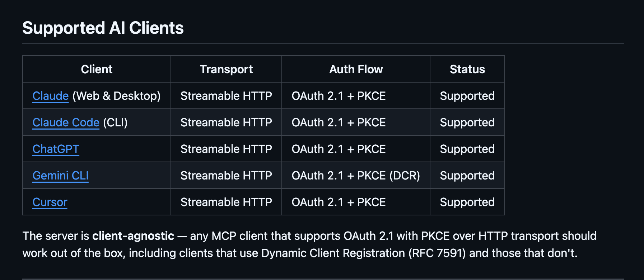Follow the ChatGPT hyperlink

coord(56,149)
